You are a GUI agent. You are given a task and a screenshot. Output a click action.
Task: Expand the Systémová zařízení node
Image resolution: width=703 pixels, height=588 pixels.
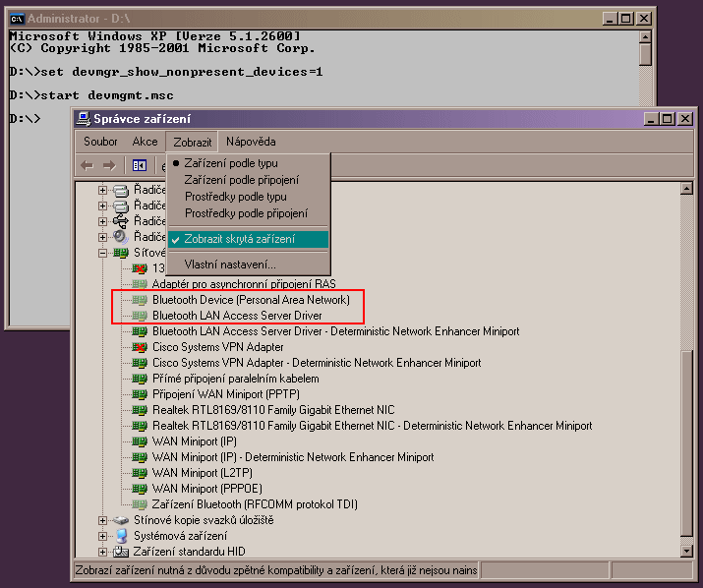102,536
